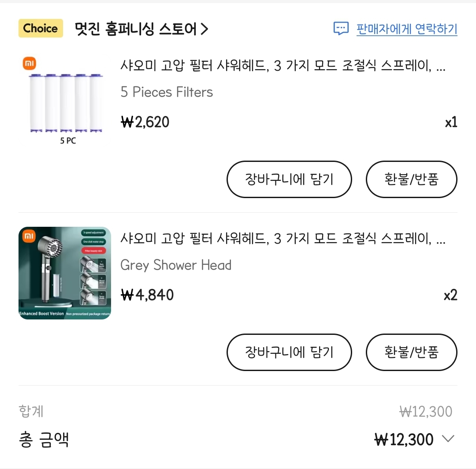476x469 pixels.
Task: Click the Xiaomi logo on the filters image
Action: coord(29,64)
